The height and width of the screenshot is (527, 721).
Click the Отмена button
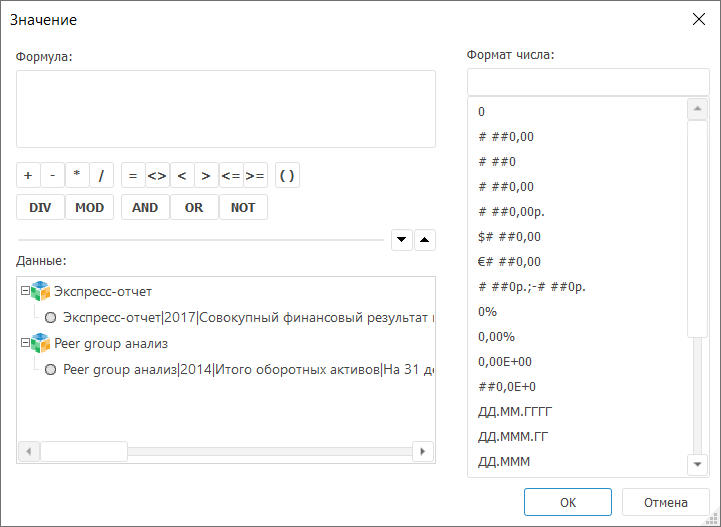665,502
